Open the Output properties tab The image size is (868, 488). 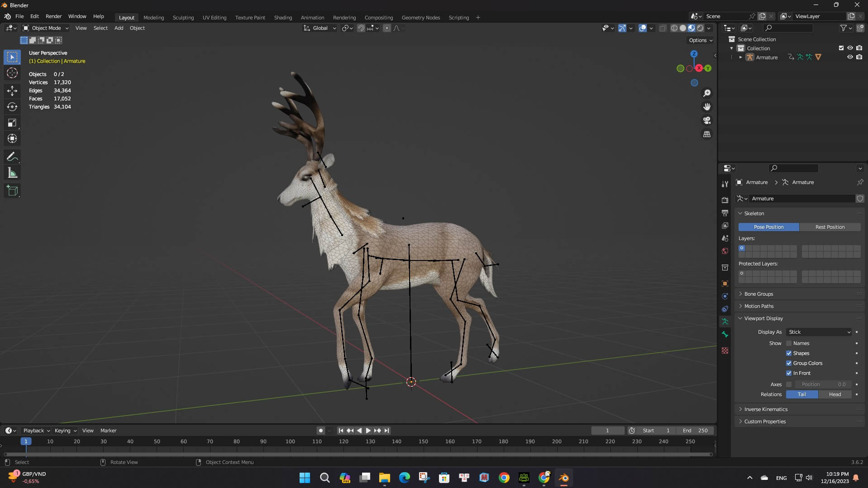725,213
